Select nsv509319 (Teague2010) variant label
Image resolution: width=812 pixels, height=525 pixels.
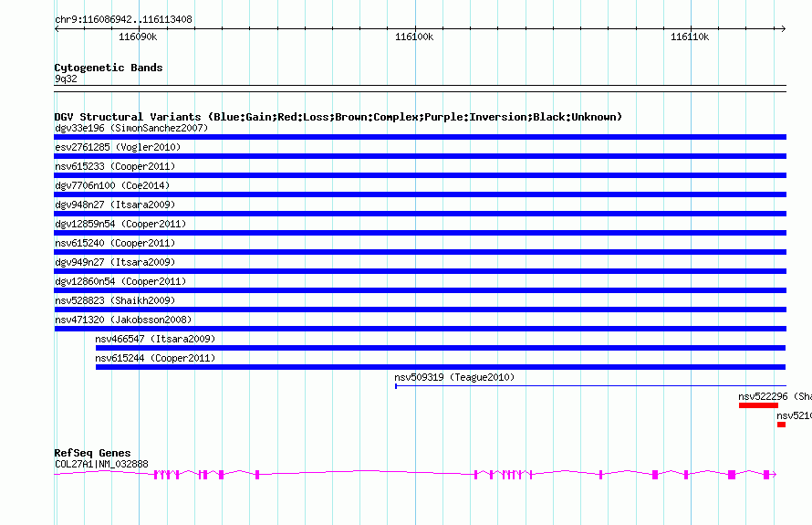pyautogui.click(x=454, y=377)
